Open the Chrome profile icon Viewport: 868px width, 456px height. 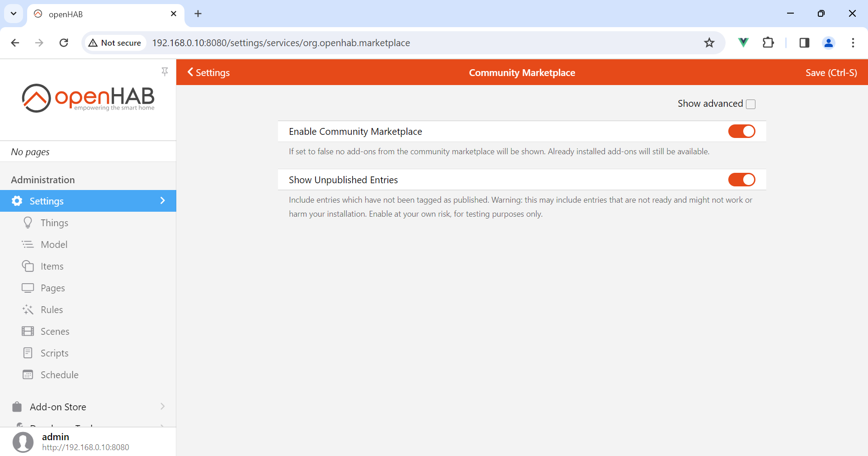829,43
